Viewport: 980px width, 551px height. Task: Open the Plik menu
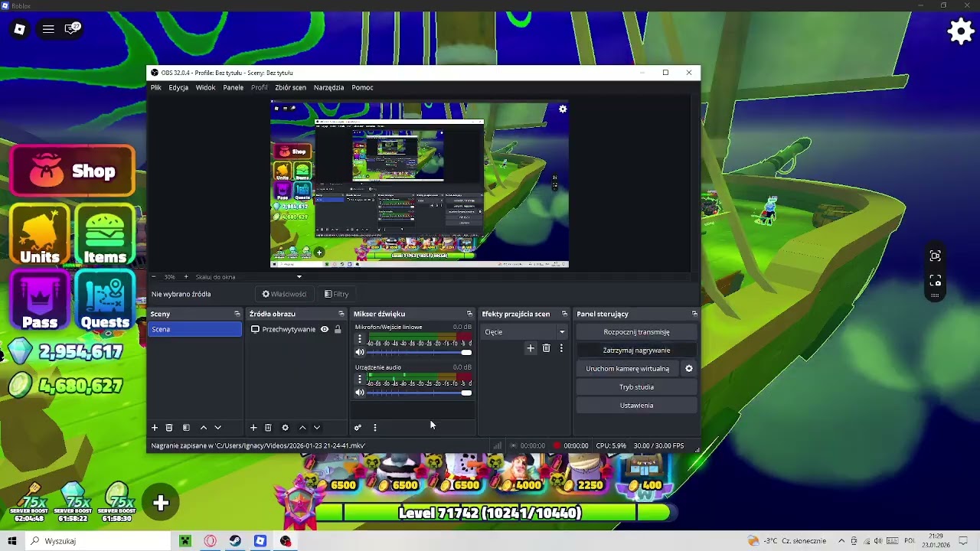[156, 87]
